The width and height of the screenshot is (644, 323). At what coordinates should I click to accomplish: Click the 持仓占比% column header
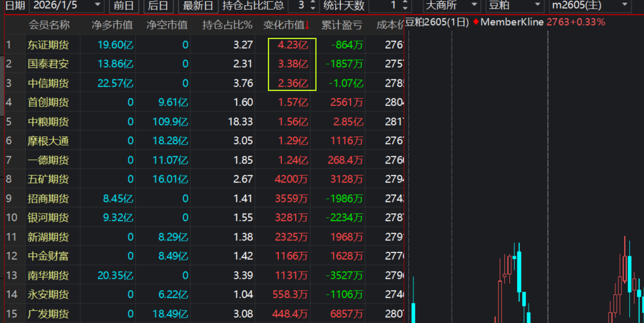click(x=227, y=26)
